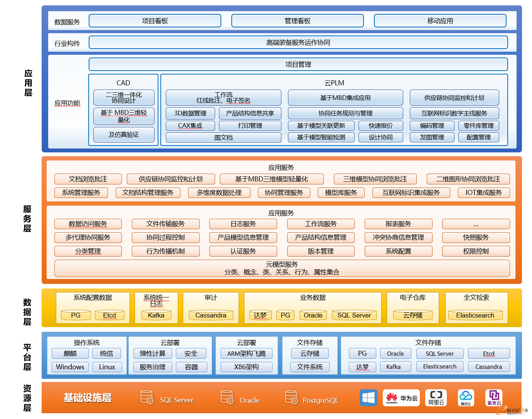Click the PostgreSQL database icon
This screenshot has height=419, width=532.
[291, 398]
